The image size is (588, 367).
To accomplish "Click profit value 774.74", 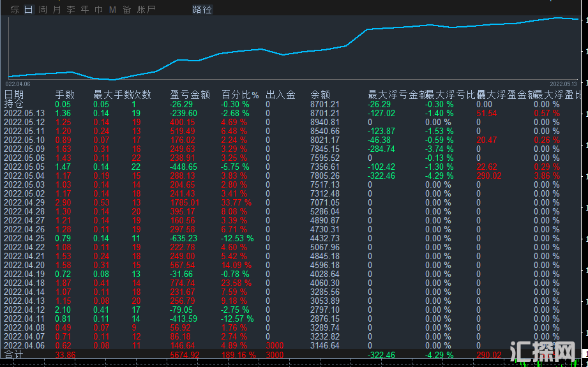I will [x=182, y=283].
